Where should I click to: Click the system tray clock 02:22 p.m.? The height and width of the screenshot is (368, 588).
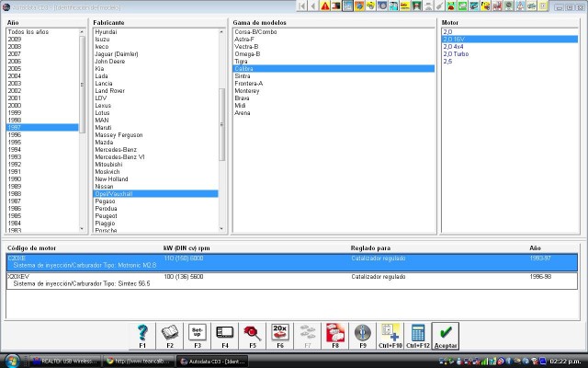(x=566, y=362)
